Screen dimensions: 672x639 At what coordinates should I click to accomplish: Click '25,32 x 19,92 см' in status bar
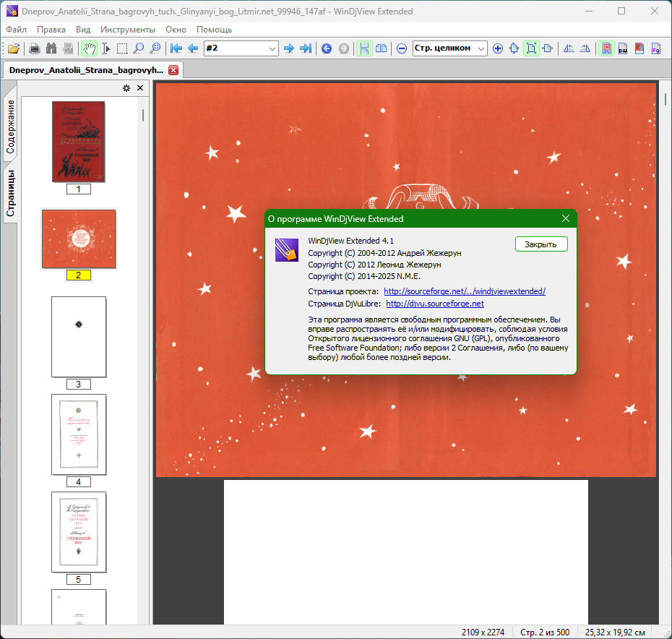[x=615, y=632]
